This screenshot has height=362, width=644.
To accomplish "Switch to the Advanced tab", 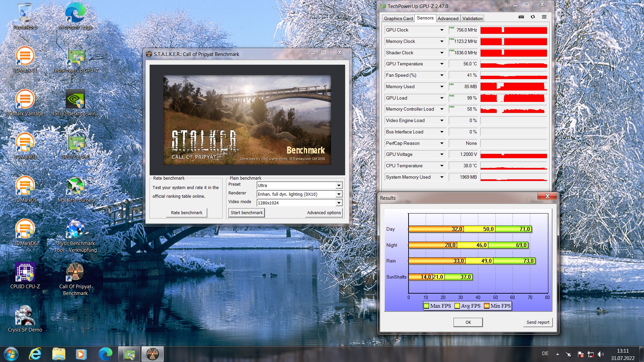I will (448, 18).
